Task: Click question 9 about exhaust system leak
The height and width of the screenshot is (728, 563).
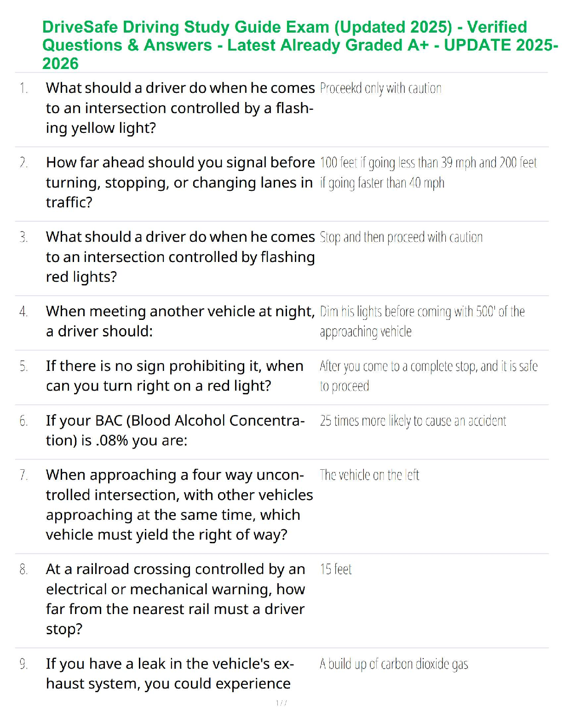Action: coord(170,674)
